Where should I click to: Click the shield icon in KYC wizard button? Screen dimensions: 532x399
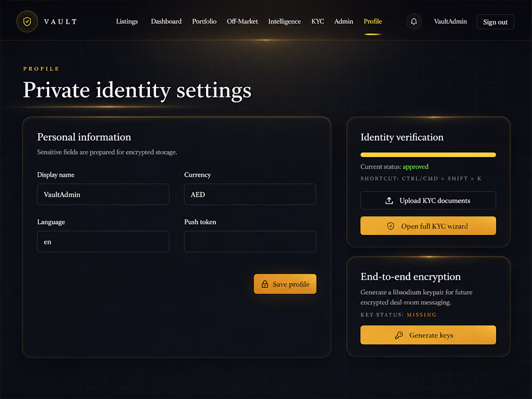click(x=390, y=226)
